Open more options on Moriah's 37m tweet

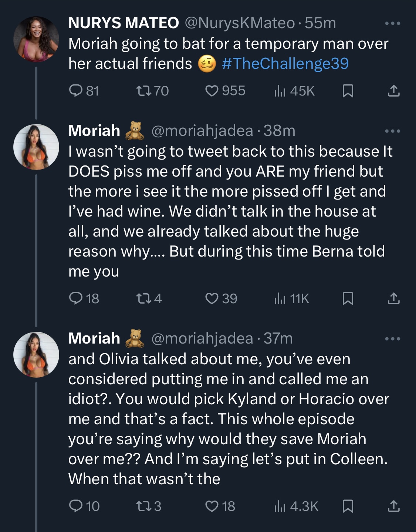(392, 339)
